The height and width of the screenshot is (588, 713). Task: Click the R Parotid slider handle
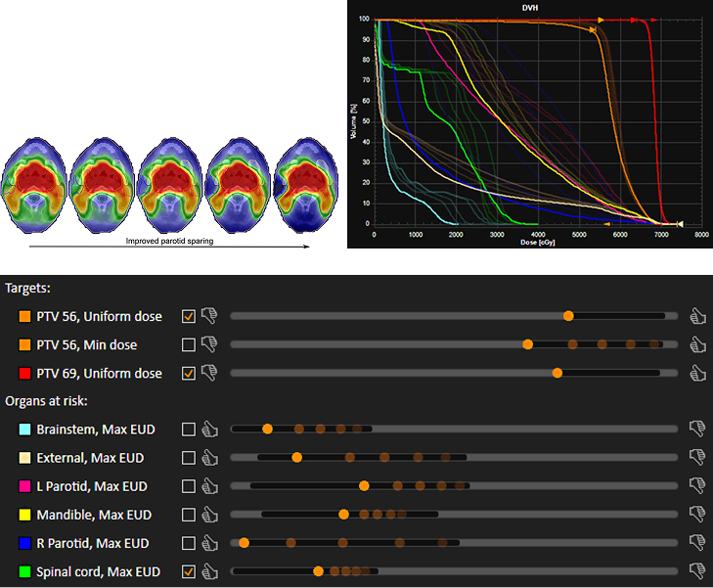pos(244,543)
